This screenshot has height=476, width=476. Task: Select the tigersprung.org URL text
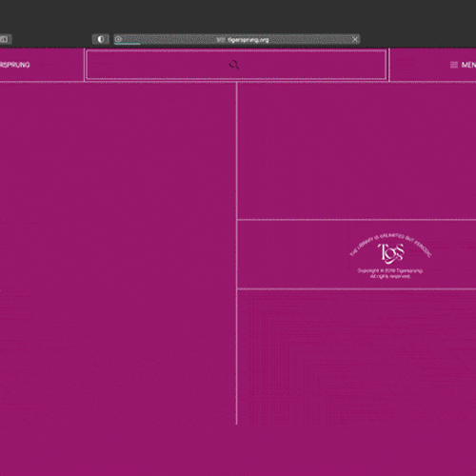tap(248, 40)
